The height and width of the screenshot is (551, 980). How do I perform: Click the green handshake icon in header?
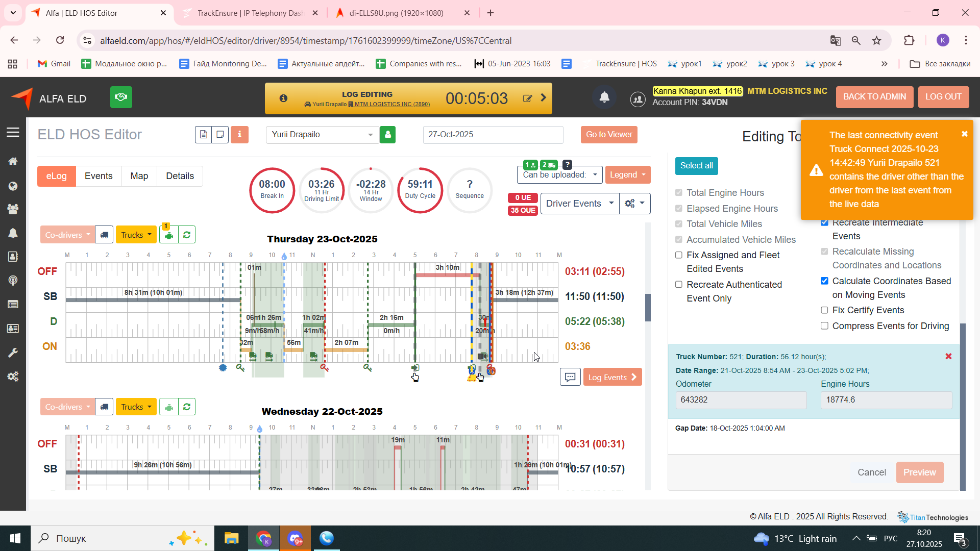coord(121,97)
